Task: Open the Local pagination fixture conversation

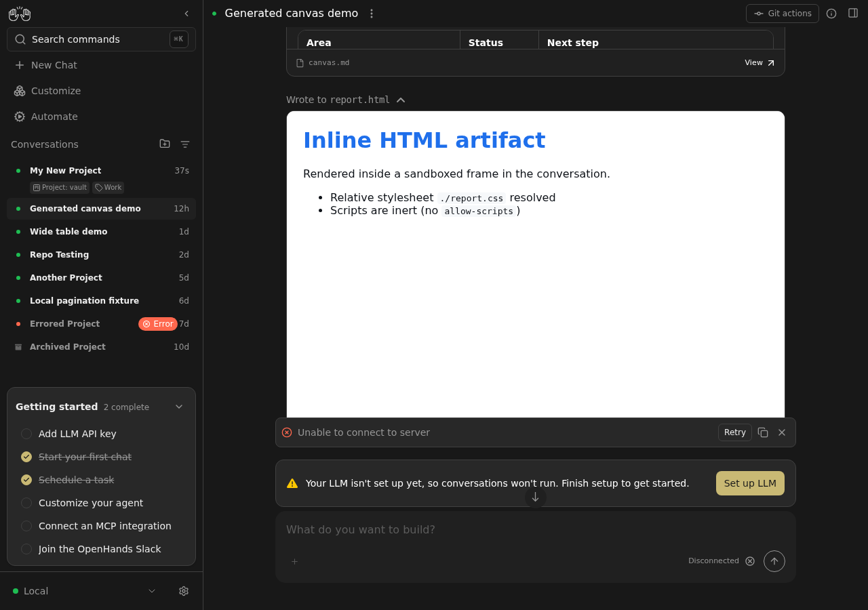Action: (x=101, y=301)
